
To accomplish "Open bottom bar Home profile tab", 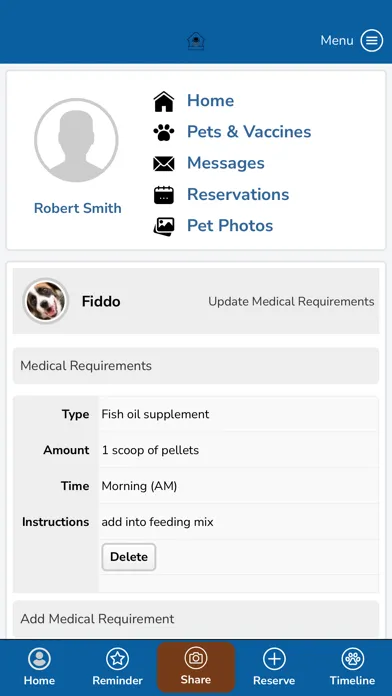I will (39, 667).
